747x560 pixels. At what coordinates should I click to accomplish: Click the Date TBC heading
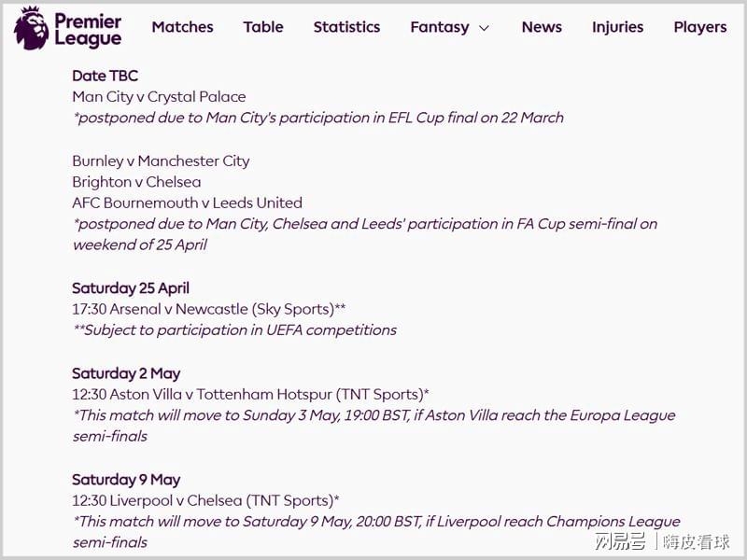coord(105,76)
